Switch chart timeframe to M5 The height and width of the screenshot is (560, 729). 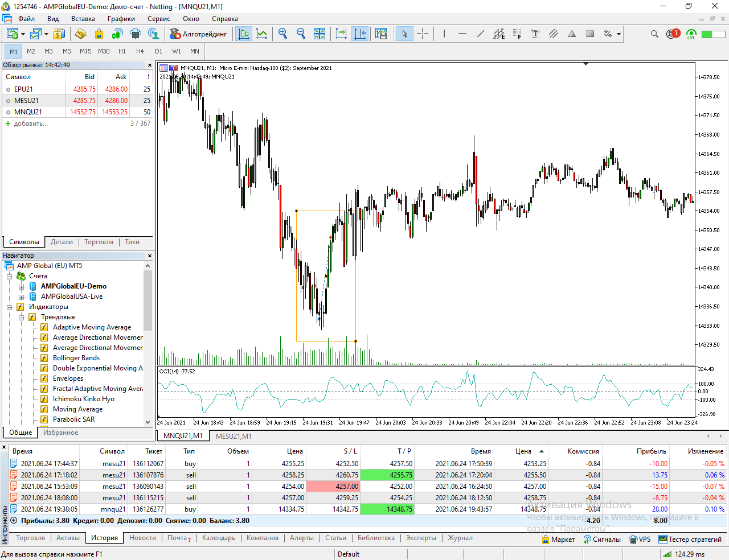(67, 51)
